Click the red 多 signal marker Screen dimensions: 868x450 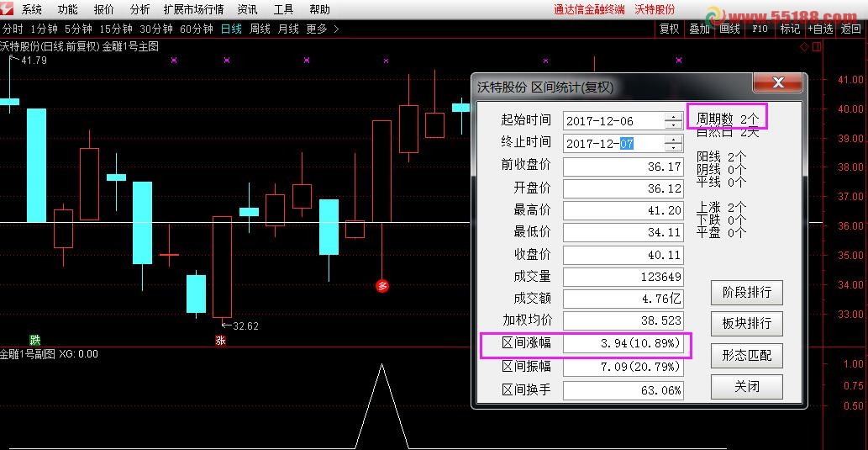382,286
